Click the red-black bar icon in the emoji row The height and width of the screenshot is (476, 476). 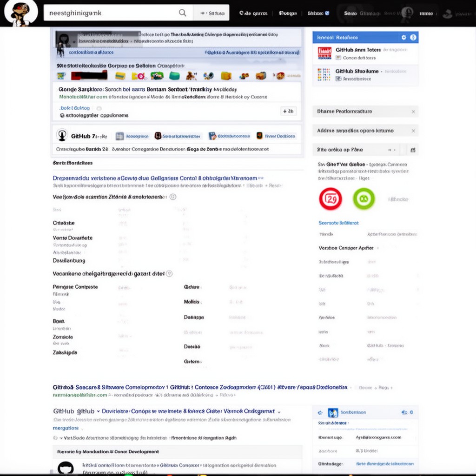tap(89, 75)
